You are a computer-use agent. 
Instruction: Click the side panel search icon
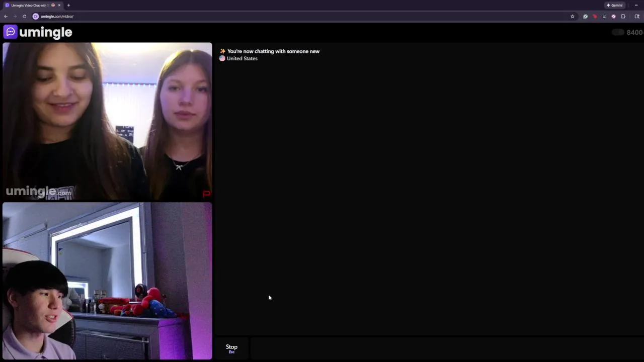click(637, 16)
